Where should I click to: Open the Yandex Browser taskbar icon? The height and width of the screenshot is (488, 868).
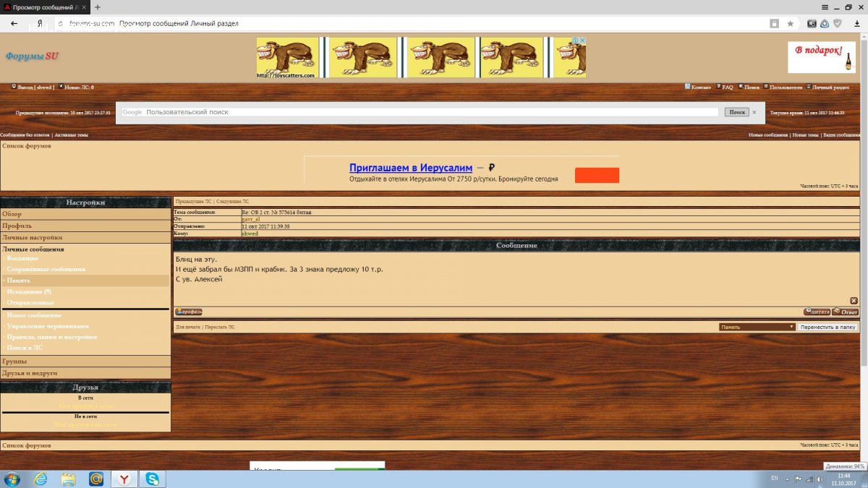click(124, 479)
